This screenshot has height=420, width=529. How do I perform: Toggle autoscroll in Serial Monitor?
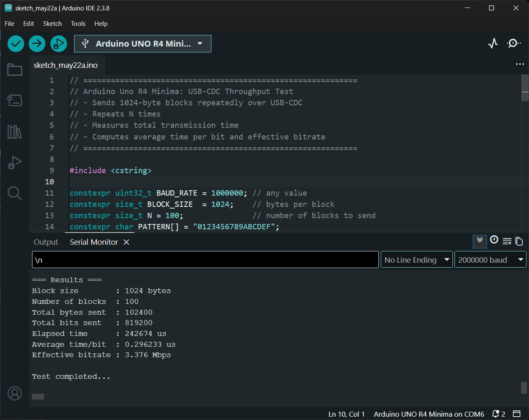coord(480,241)
